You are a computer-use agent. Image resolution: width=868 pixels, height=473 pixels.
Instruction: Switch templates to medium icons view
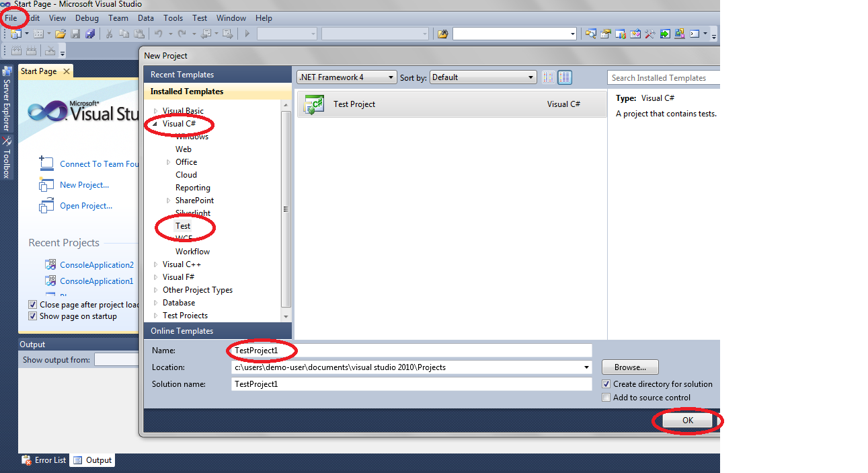[x=565, y=77]
